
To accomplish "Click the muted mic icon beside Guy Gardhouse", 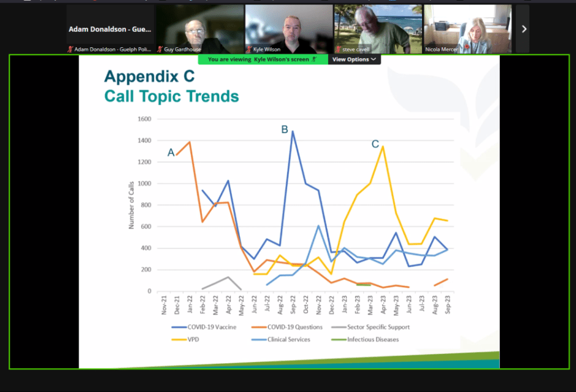I will [160, 49].
